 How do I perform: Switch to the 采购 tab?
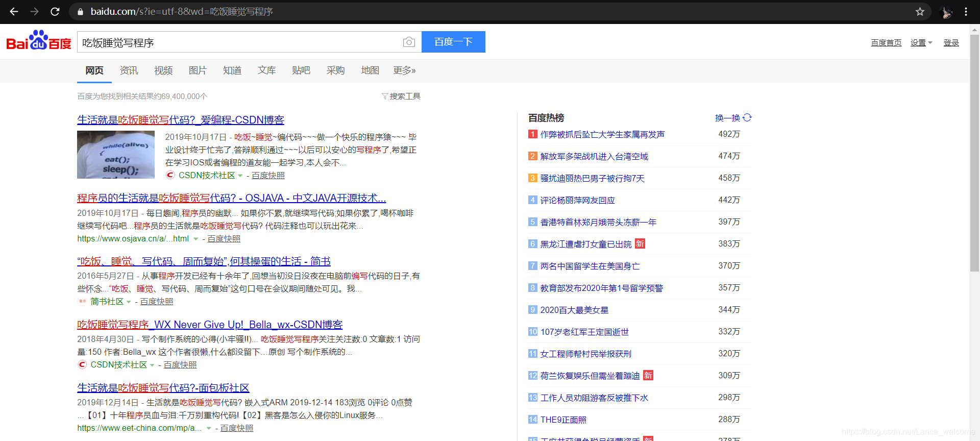(x=335, y=70)
